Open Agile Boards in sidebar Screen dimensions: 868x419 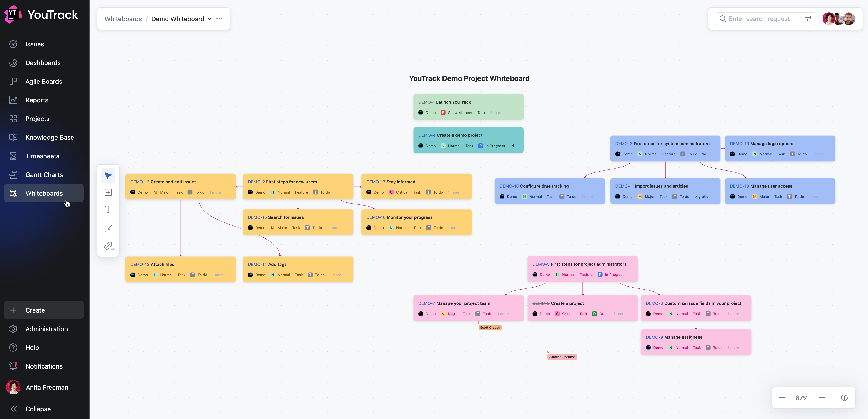(x=43, y=82)
